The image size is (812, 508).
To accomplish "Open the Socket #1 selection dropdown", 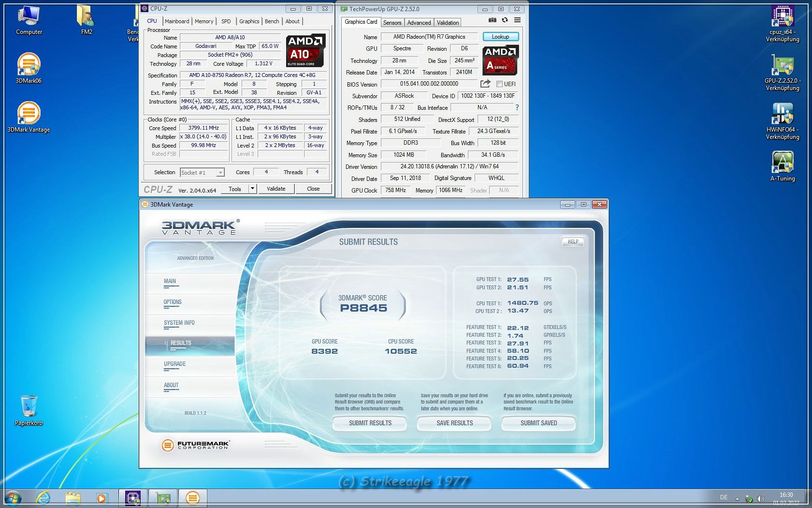I will tap(202, 173).
